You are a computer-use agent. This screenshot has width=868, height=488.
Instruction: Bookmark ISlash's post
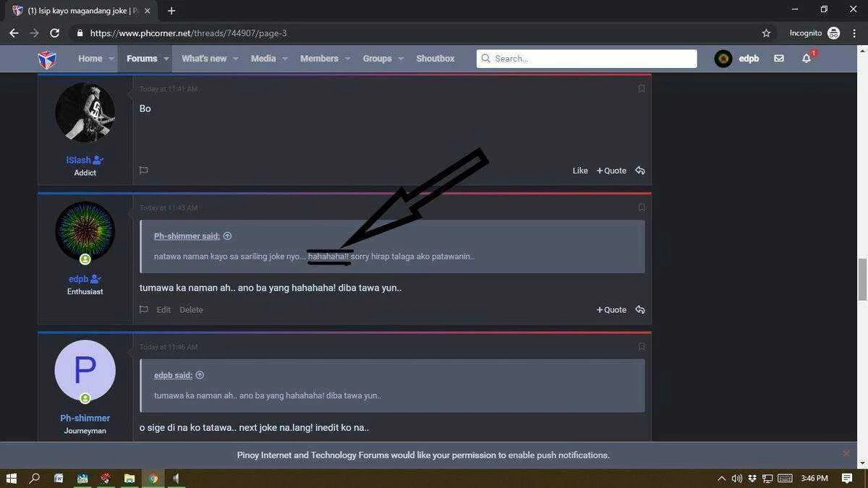(642, 88)
